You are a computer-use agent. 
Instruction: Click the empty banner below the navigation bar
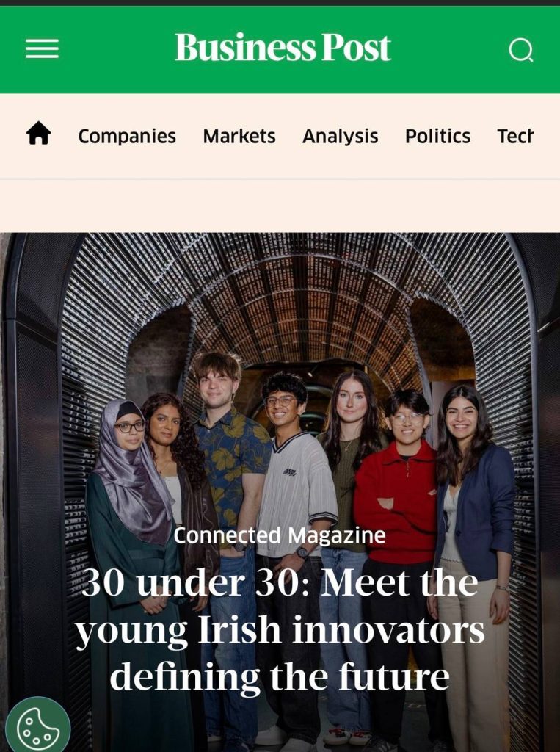tap(280, 206)
